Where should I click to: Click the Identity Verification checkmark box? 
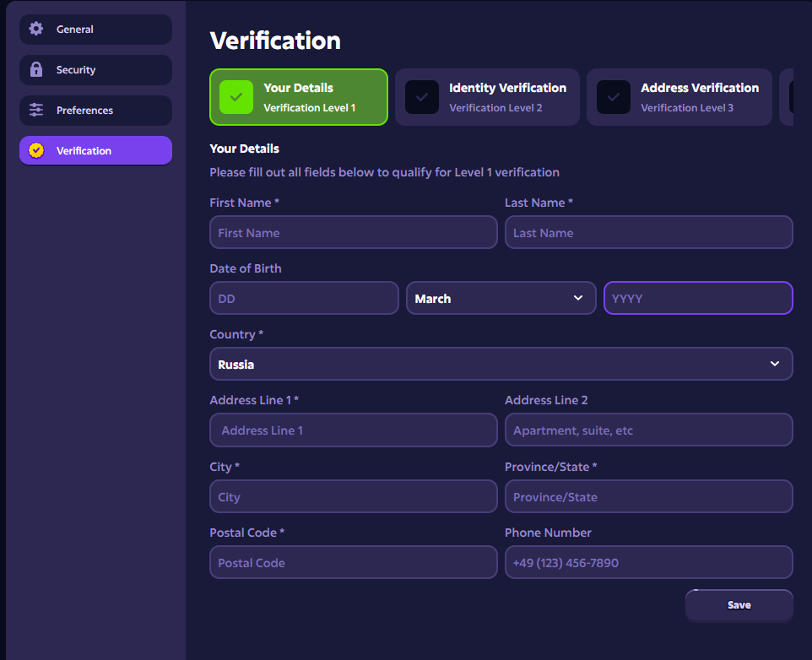(421, 97)
